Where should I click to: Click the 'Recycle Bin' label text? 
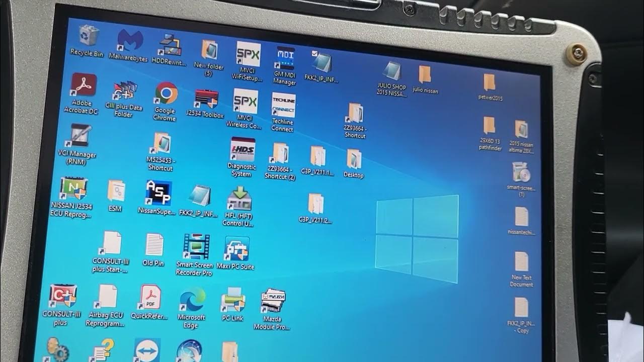[x=87, y=52]
